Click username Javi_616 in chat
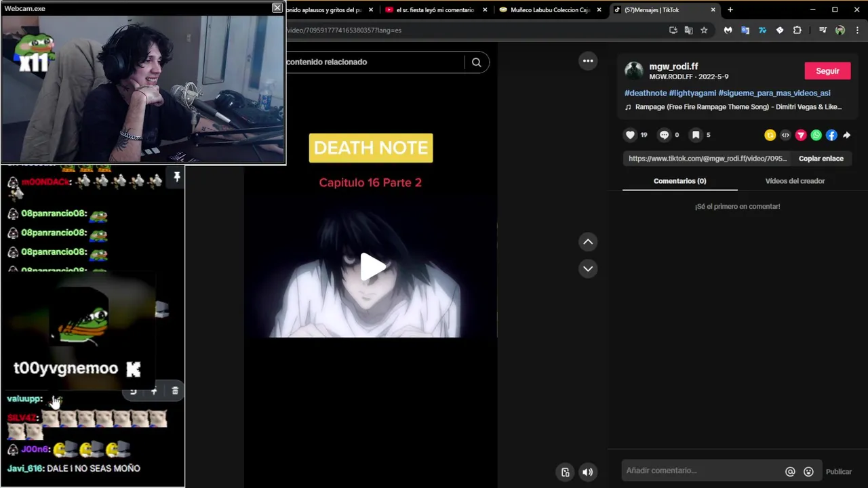Screen dimensions: 868x488 [24, 468]
